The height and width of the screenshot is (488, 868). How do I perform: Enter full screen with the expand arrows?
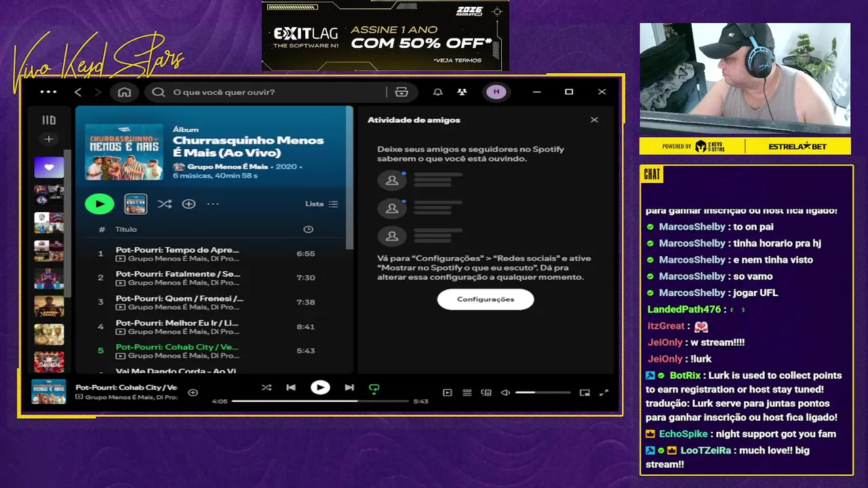coord(604,392)
